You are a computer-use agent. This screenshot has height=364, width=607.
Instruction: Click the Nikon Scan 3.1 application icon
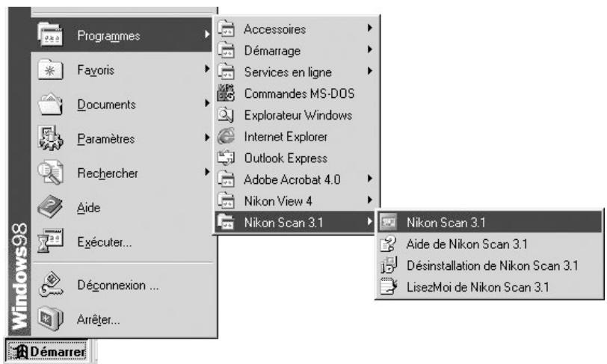click(388, 222)
